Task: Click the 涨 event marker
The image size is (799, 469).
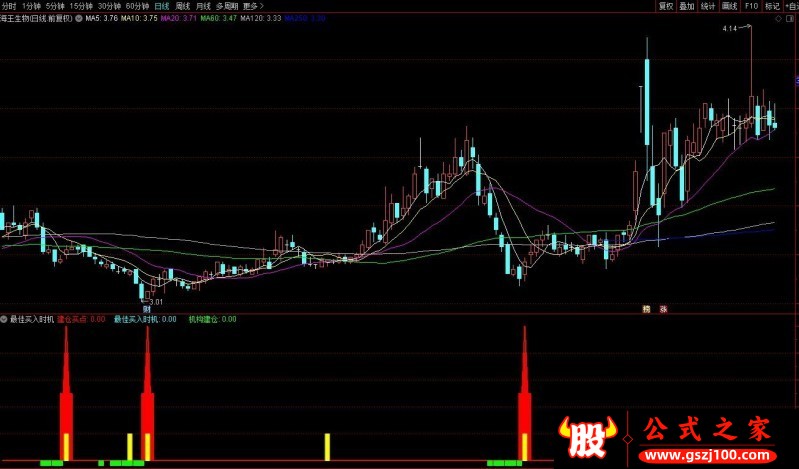Action: [x=663, y=308]
